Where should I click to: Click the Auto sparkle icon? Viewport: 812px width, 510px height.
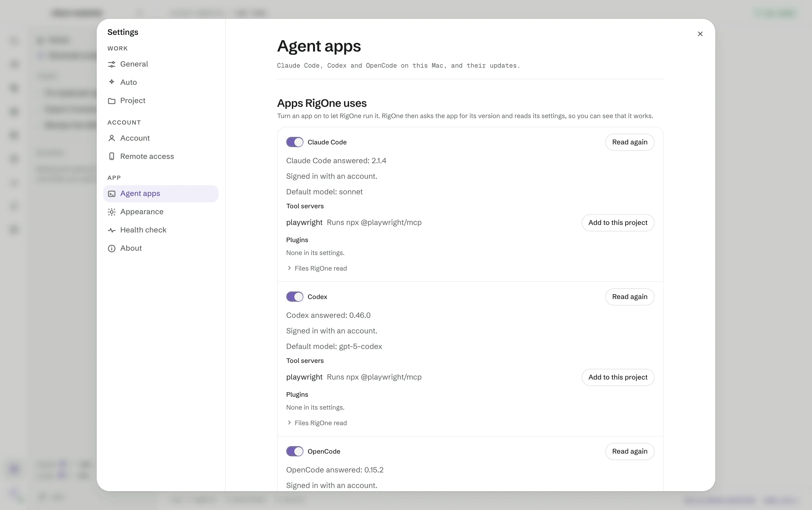(112, 82)
